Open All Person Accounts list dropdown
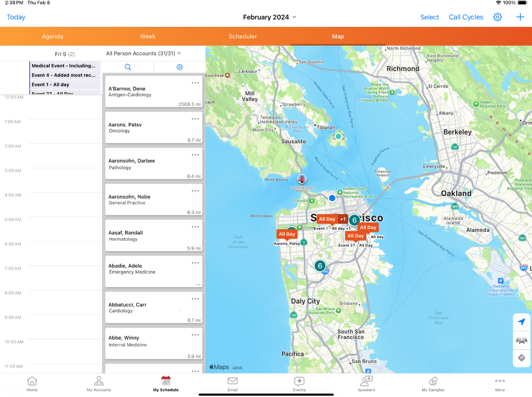The image size is (532, 397). (x=143, y=53)
